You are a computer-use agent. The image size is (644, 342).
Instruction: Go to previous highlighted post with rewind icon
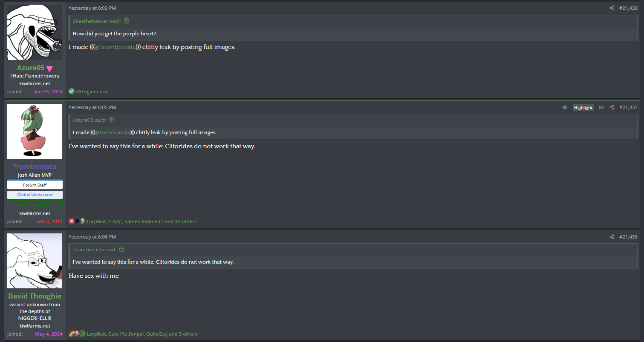tap(565, 107)
